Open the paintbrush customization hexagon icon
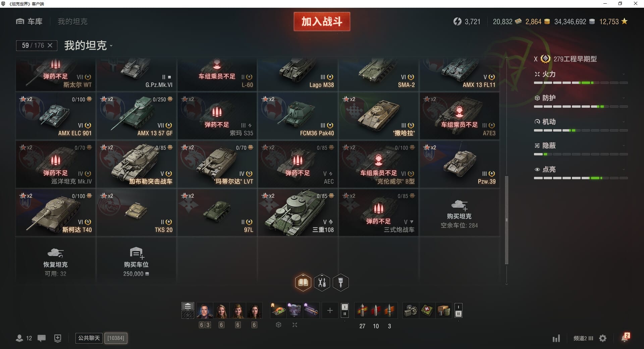This screenshot has width=644, height=349. 341,282
